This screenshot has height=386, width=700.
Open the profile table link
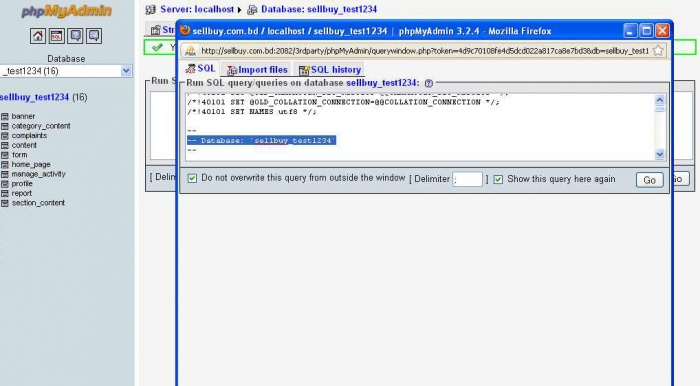tap(22, 184)
